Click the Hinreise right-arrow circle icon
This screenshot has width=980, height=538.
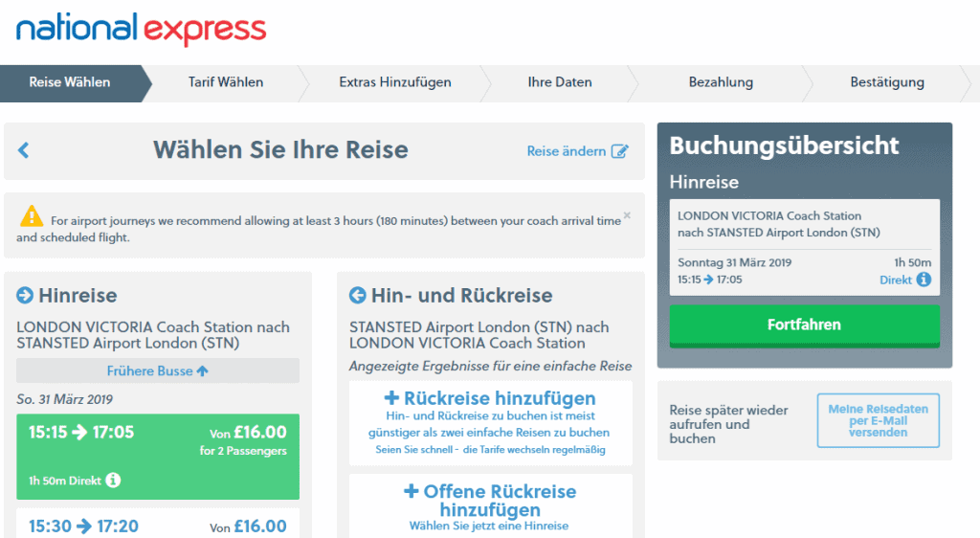[25, 295]
